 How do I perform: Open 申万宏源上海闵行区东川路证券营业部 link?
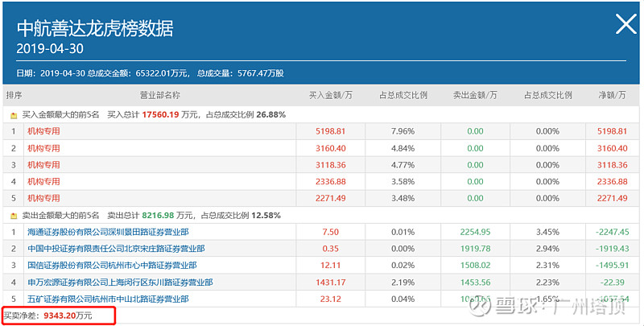pos(120,283)
